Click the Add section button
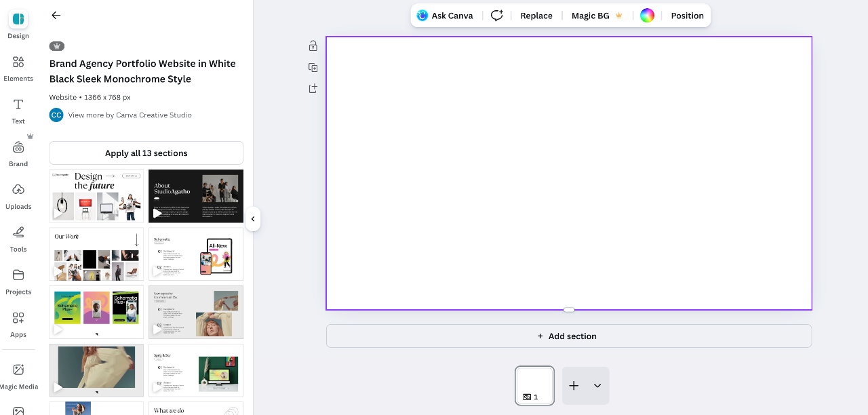 coord(568,336)
